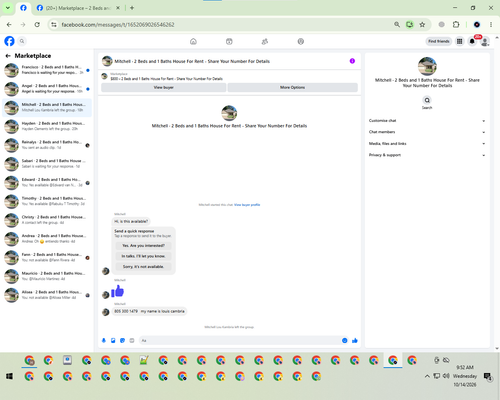Click the volume icon in system tray
This screenshot has width=500, height=400.
pyautogui.click(x=446, y=376)
